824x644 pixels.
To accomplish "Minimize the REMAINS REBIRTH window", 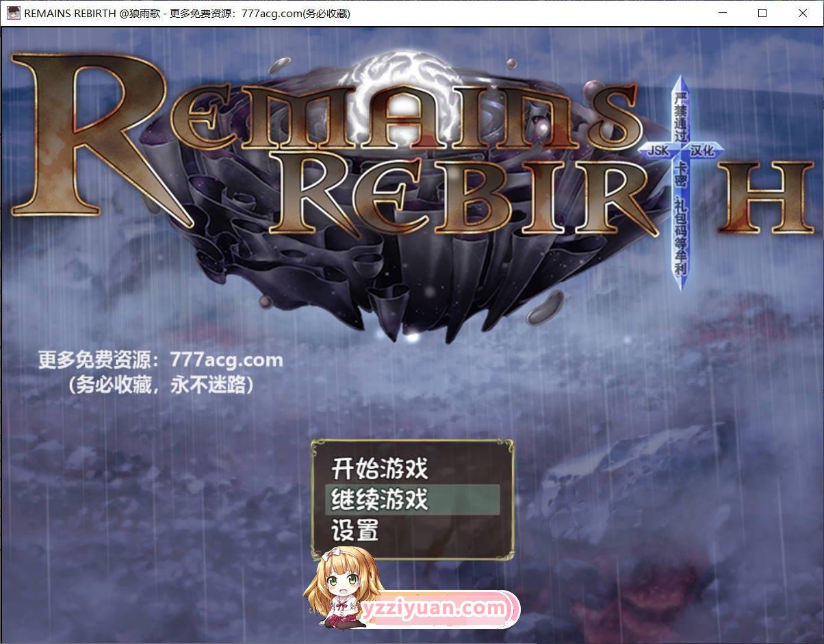I will pos(723,13).
